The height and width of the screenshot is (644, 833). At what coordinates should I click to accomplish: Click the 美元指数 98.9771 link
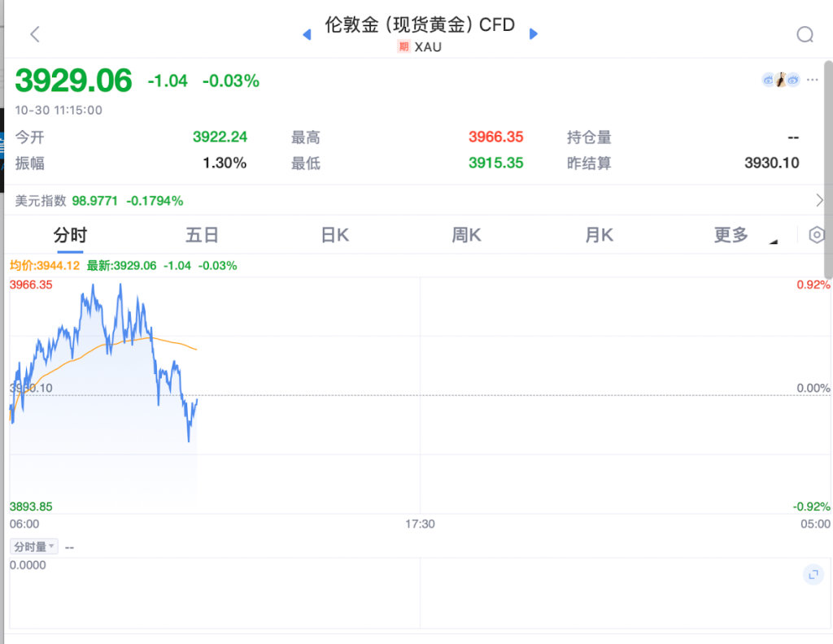click(99, 200)
